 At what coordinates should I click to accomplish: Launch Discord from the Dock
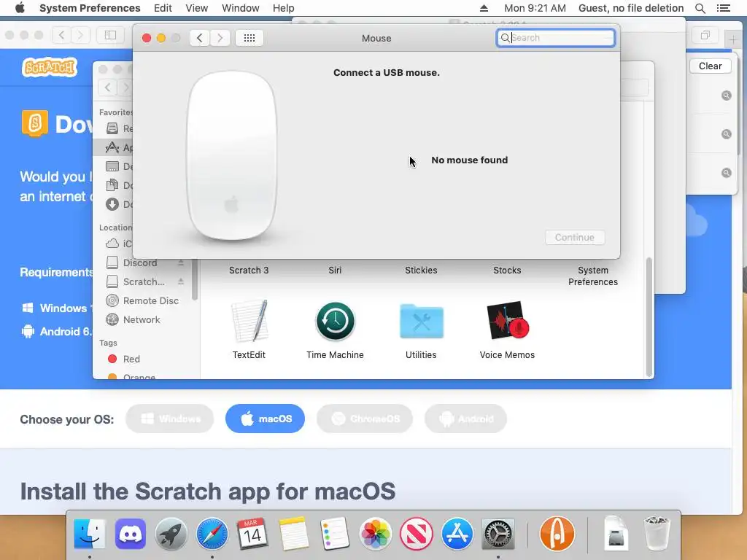130,533
